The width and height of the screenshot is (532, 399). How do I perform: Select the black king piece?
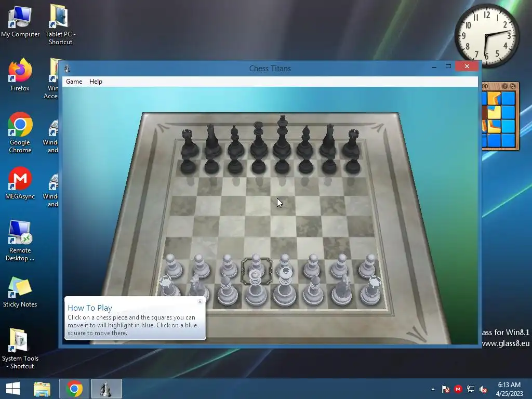pyautogui.click(x=282, y=137)
